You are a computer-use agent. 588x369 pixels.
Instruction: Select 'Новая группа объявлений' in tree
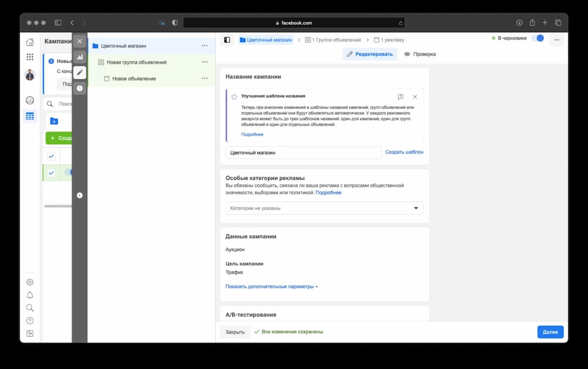[x=137, y=62]
